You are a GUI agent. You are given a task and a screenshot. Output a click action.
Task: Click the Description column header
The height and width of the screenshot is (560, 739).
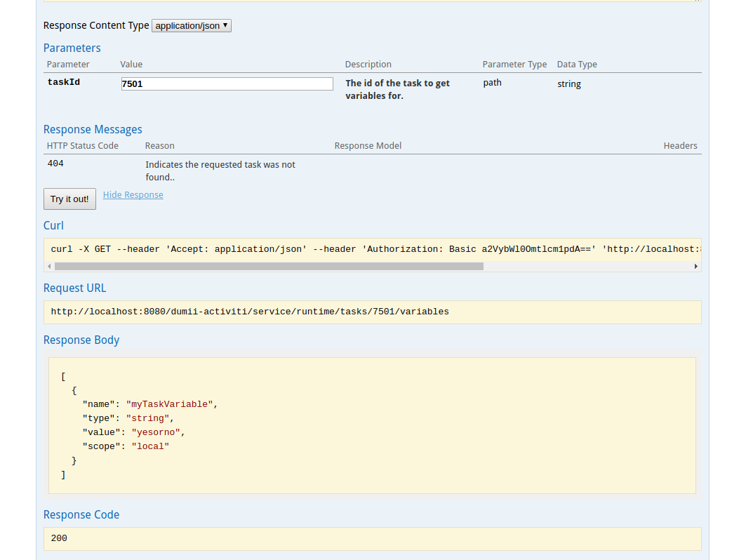click(x=368, y=64)
